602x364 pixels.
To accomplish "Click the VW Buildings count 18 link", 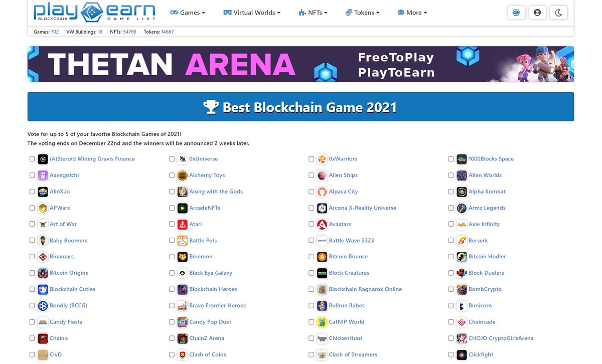I will [x=100, y=32].
